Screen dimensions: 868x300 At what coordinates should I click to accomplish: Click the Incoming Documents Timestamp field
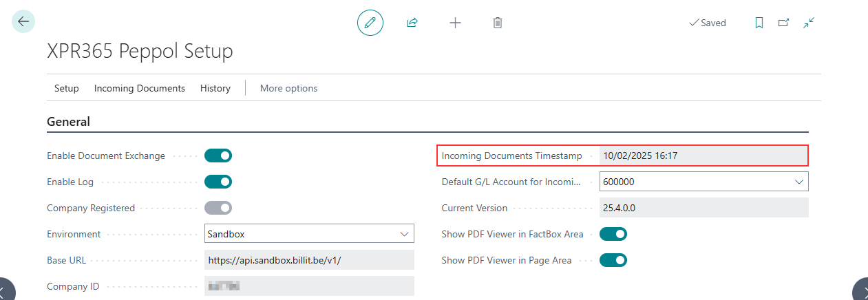[x=703, y=156]
